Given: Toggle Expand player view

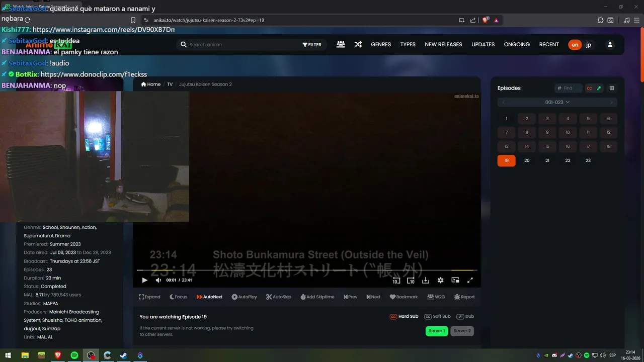Looking at the screenshot, I should [x=149, y=297].
